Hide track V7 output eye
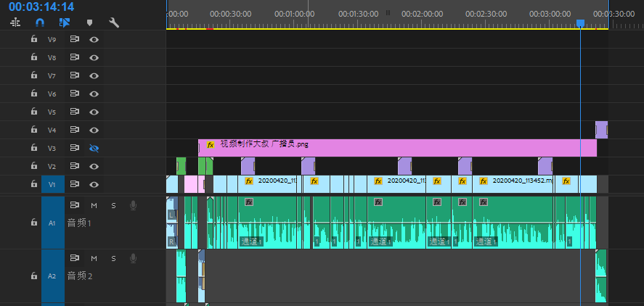Screen dimensions: 644x306 coord(94,76)
